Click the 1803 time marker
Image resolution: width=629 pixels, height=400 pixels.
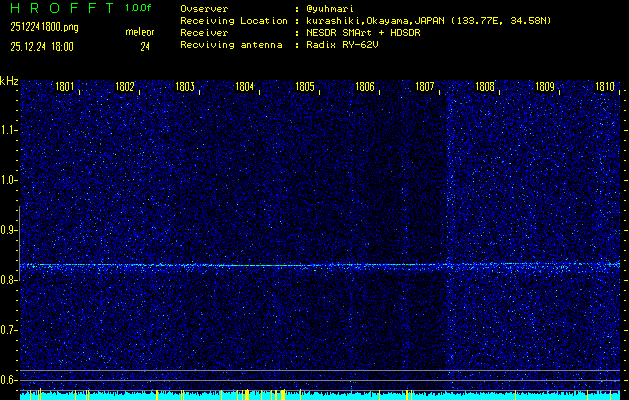coord(185,87)
